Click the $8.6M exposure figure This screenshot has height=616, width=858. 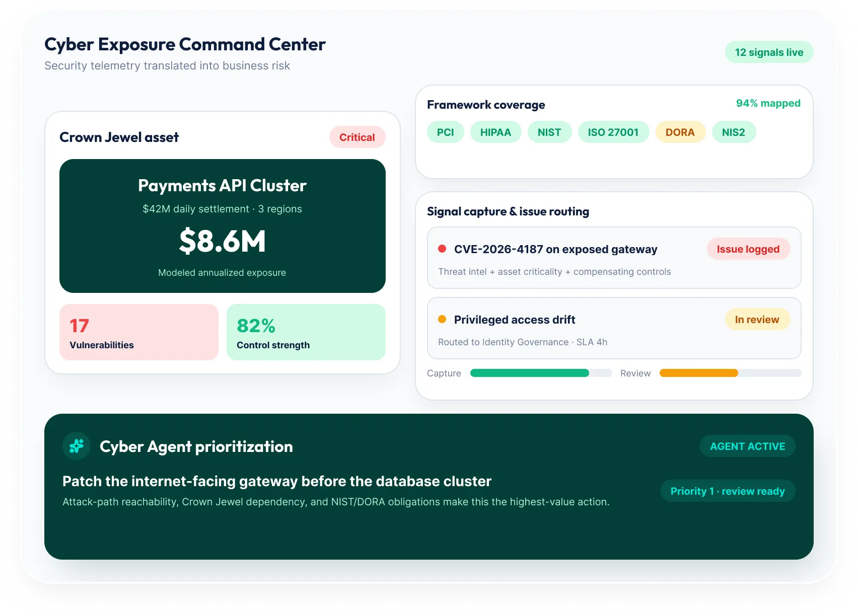click(223, 241)
